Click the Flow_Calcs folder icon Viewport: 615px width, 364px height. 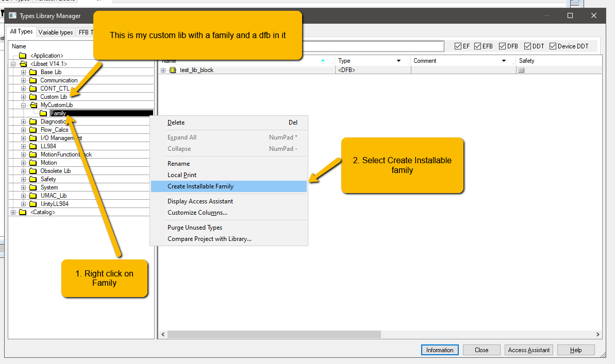33,130
